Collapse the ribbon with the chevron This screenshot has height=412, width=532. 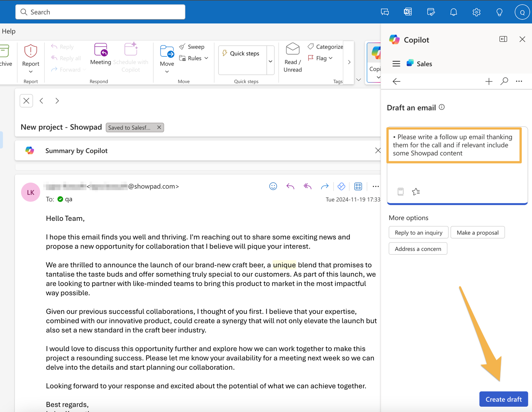pos(358,80)
